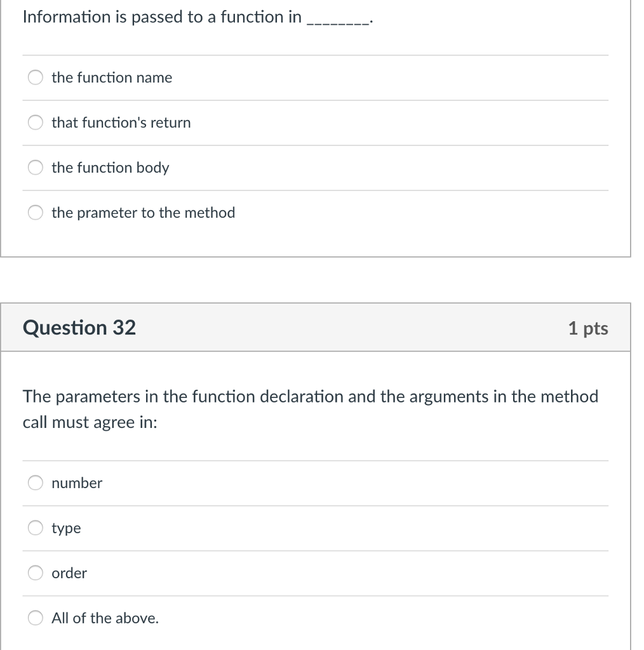This screenshot has height=650, width=644.
Task: Pick "the prameter to the method" option
Action: (x=35, y=213)
